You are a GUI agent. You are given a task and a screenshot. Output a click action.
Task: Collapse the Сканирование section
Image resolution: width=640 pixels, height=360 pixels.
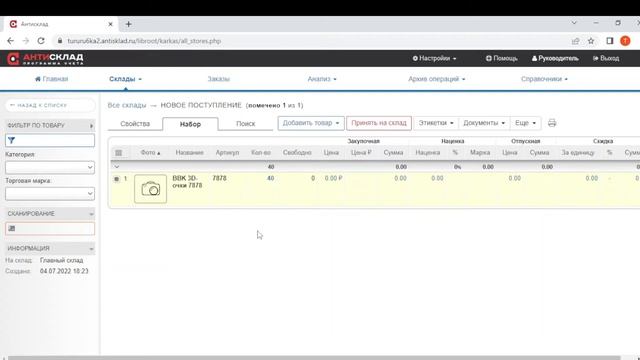click(91, 214)
